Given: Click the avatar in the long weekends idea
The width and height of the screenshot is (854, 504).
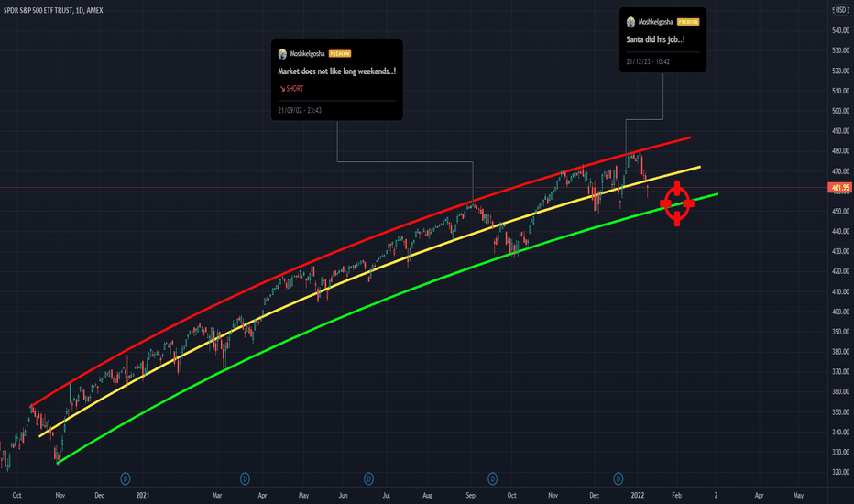Looking at the screenshot, I should [282, 54].
